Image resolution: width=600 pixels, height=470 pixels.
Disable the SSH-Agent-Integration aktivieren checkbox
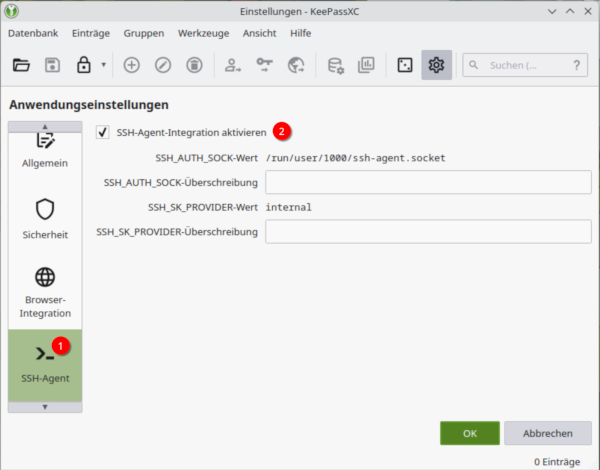point(103,132)
